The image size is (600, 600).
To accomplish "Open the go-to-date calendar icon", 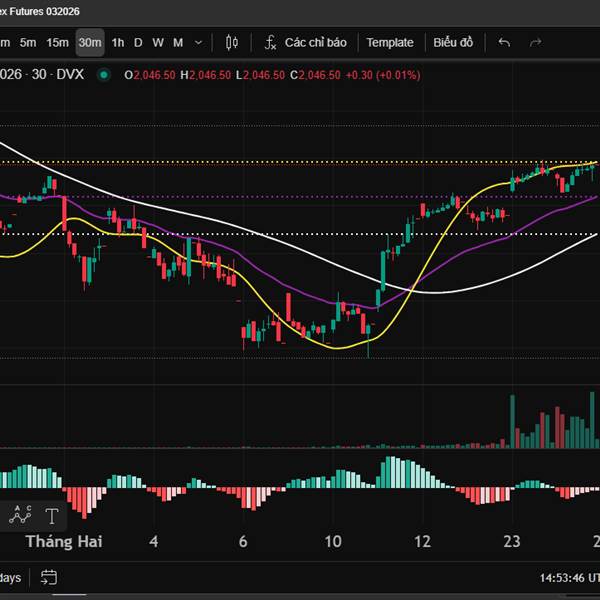I will coord(48,577).
